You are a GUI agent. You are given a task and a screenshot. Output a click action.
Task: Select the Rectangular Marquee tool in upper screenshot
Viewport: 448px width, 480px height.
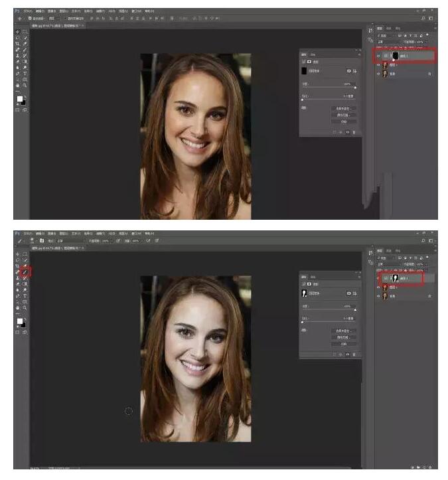click(25, 32)
